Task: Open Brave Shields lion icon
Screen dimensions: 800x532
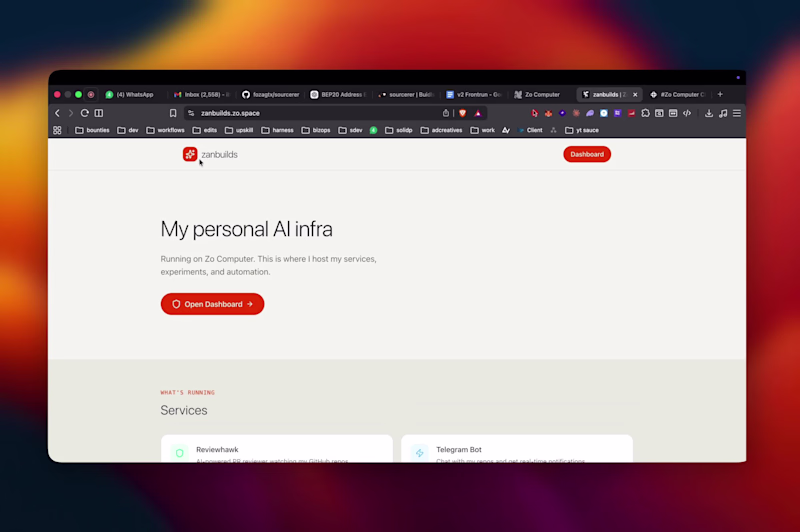Action: click(462, 113)
